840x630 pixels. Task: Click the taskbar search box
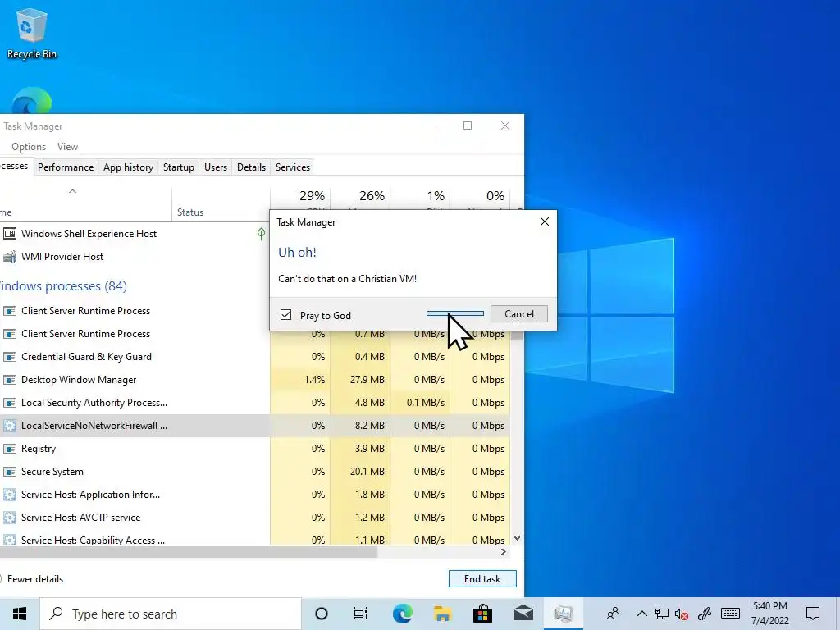171,614
